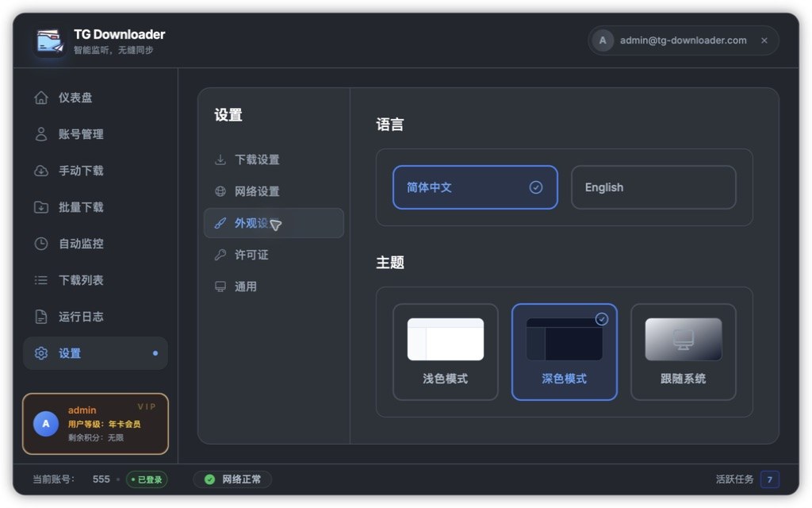812x508 pixels.
Task: Click the A avatar in the header
Action: [x=603, y=40]
